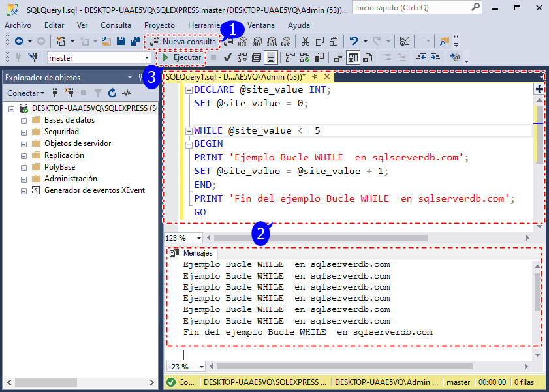The height and width of the screenshot is (392, 549).
Task: Click the Object Explorer activity monitor pulse icon
Action: tap(127, 93)
